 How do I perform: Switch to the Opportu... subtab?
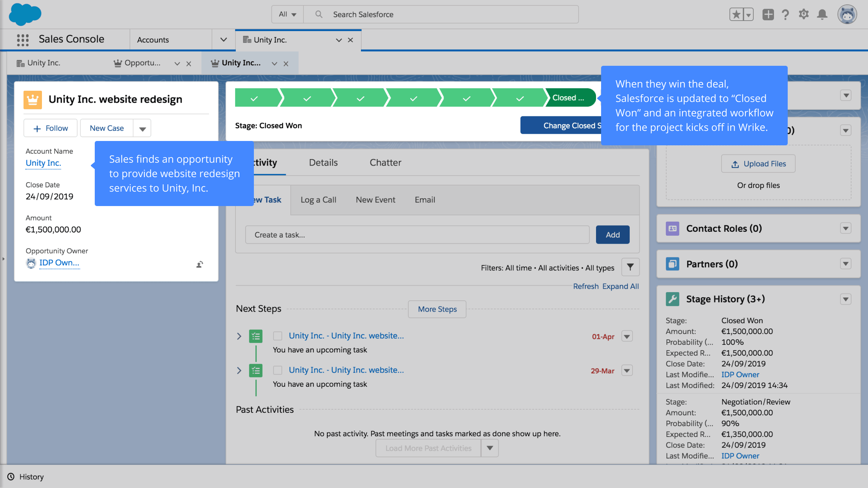pyautogui.click(x=137, y=63)
